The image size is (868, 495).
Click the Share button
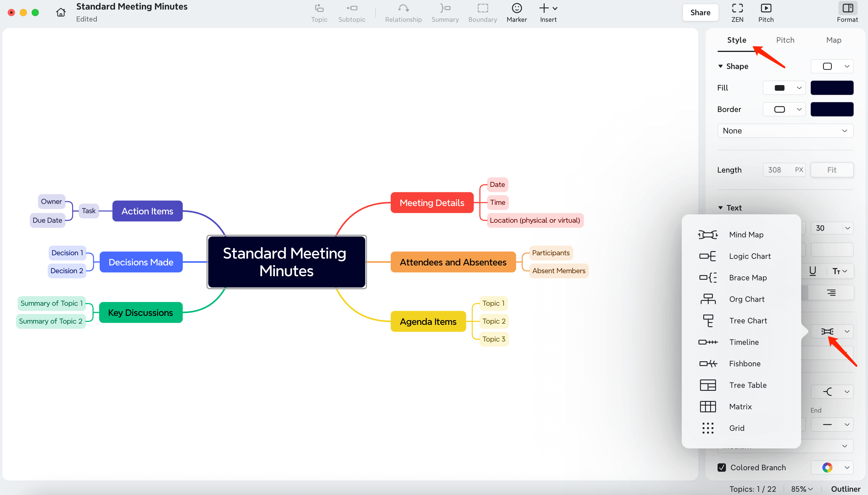[700, 13]
